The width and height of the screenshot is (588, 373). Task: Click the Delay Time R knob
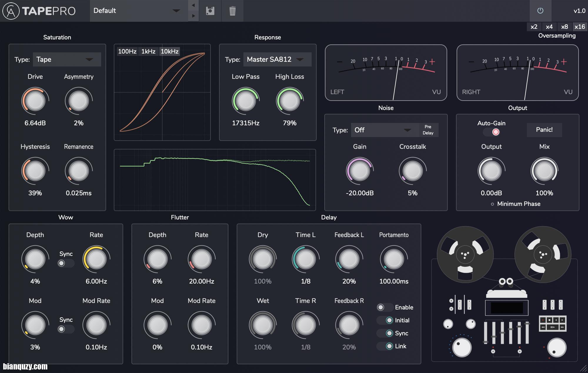(306, 325)
